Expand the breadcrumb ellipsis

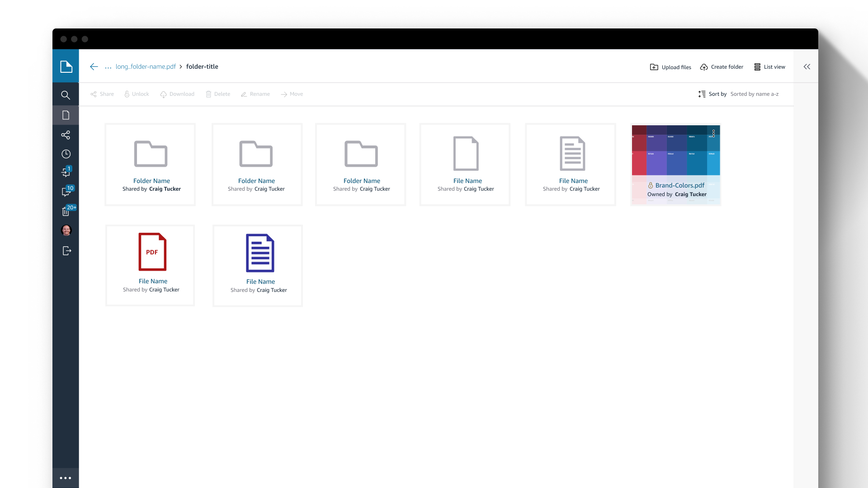click(x=108, y=67)
